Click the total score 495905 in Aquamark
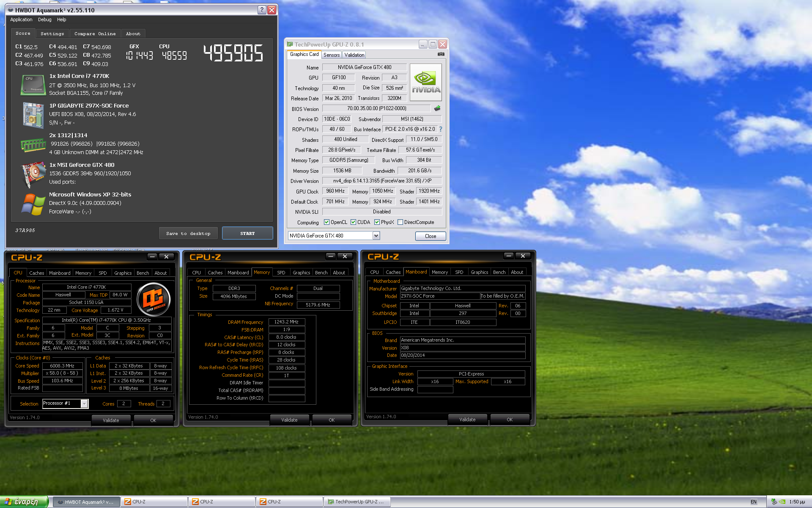The image size is (812, 508). (233, 53)
